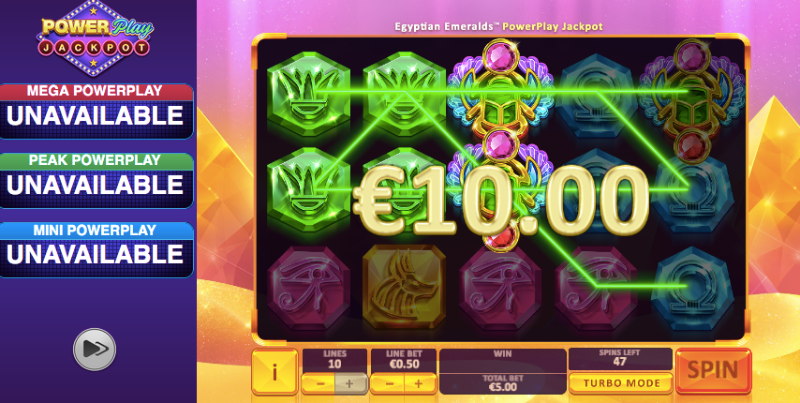
Task: Lower the line bet with minus button
Action: [x=388, y=384]
